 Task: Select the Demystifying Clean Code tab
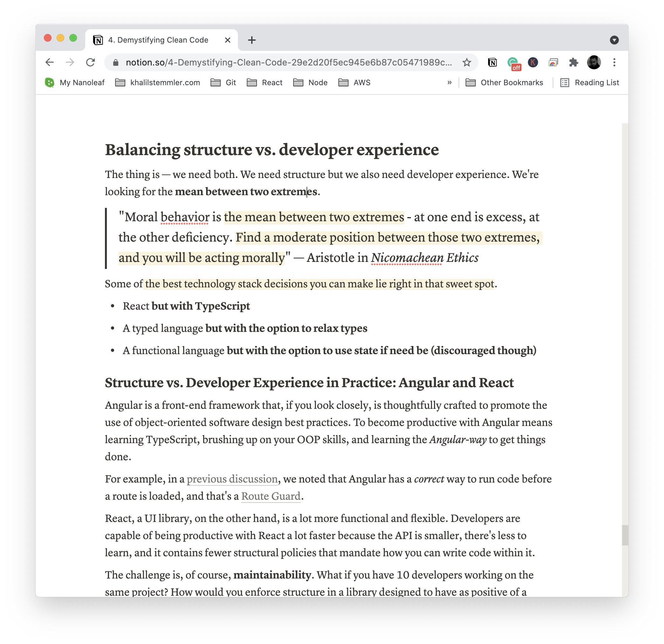pyautogui.click(x=158, y=40)
